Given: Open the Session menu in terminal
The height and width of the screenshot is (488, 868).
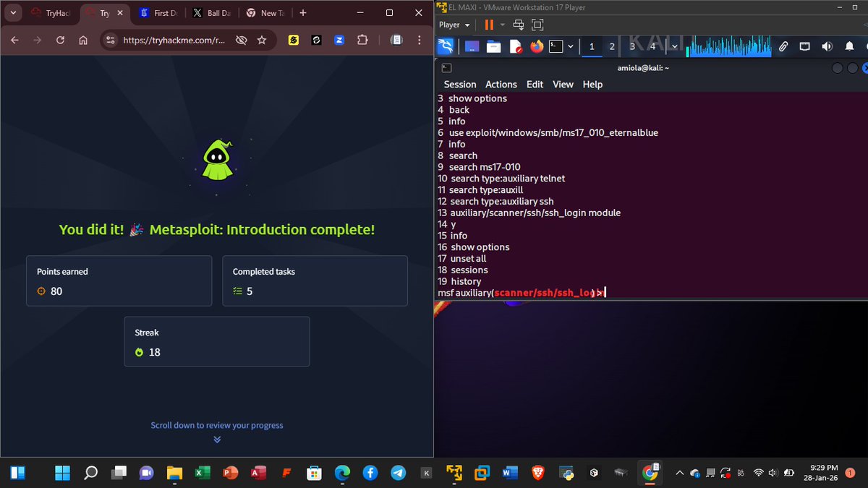Looking at the screenshot, I should coord(460,85).
